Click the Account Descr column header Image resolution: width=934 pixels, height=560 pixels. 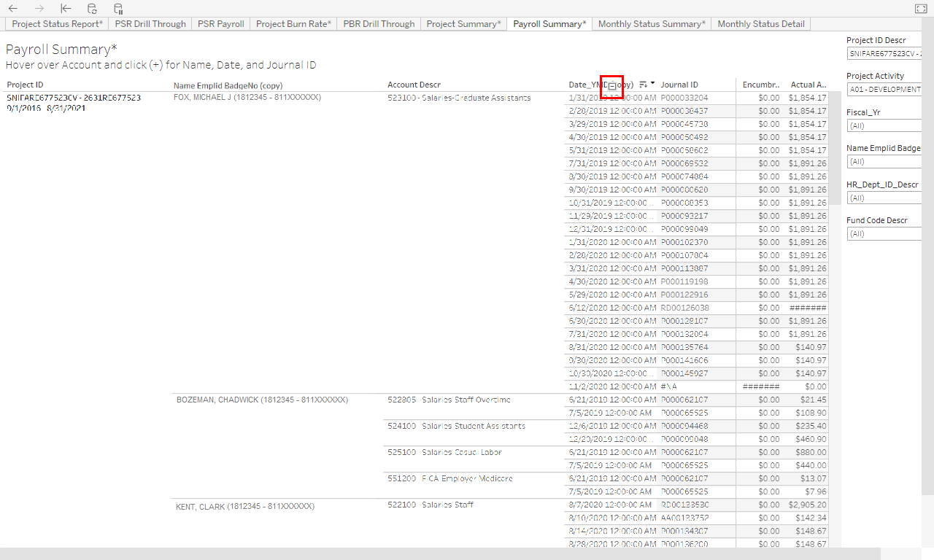tap(414, 85)
